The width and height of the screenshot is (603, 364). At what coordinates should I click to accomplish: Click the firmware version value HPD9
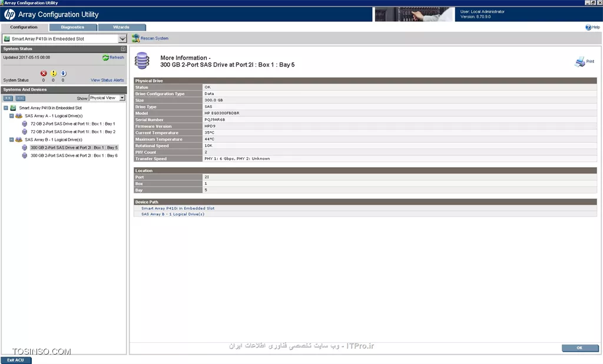210,126
